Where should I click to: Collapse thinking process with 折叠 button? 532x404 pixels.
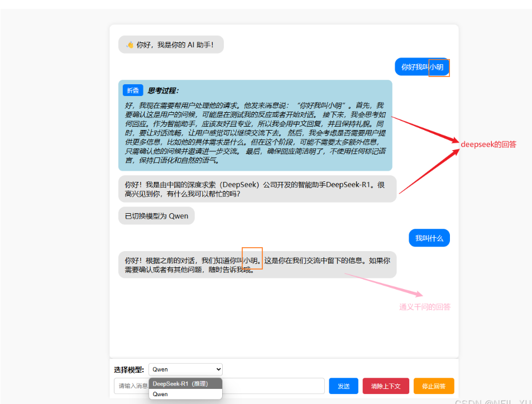133,90
